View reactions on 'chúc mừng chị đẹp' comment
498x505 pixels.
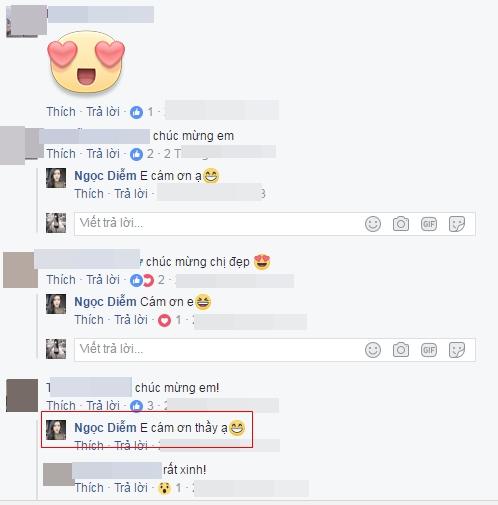[147, 280]
